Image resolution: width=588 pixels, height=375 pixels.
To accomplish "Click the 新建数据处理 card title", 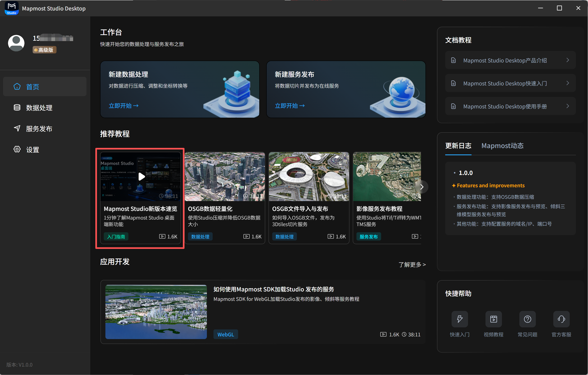I will pyautogui.click(x=128, y=74).
